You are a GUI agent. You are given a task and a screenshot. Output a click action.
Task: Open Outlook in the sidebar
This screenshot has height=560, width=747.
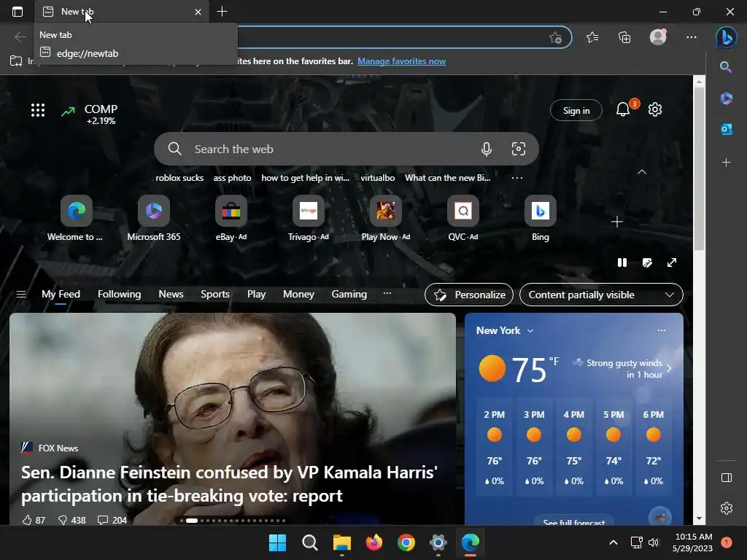pos(726,129)
